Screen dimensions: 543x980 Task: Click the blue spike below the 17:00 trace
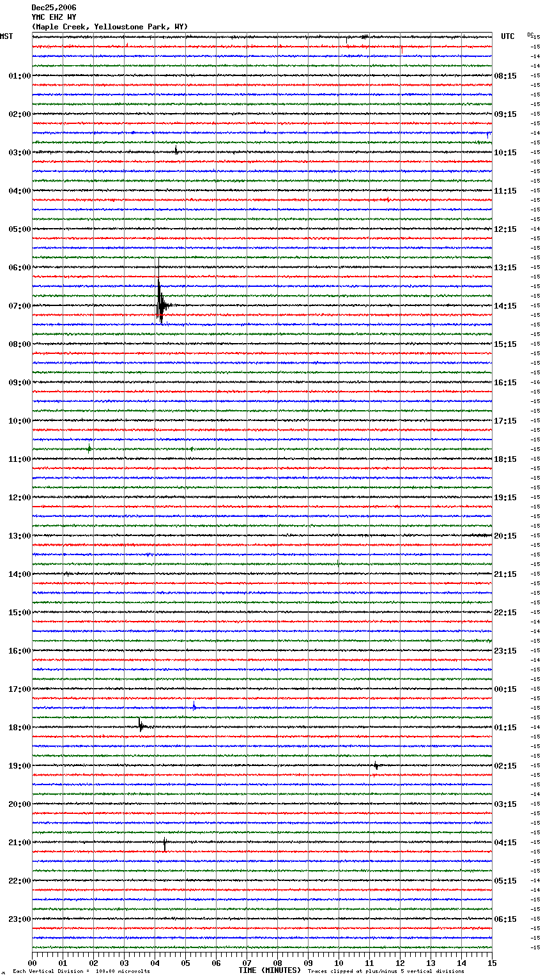tap(194, 706)
